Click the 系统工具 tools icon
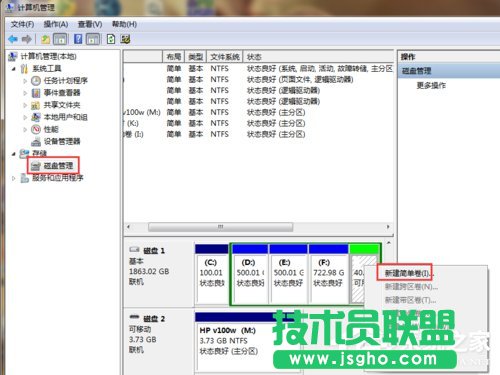Viewport: 500px width, 375px height. point(24,69)
